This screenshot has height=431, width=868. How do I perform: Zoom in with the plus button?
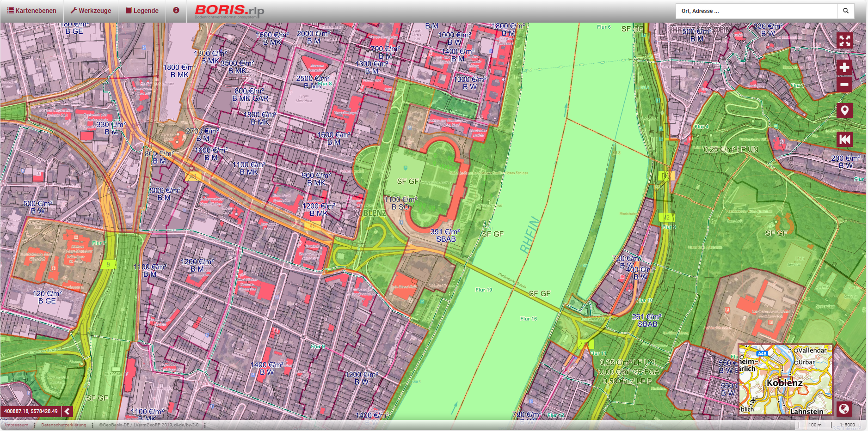point(844,67)
